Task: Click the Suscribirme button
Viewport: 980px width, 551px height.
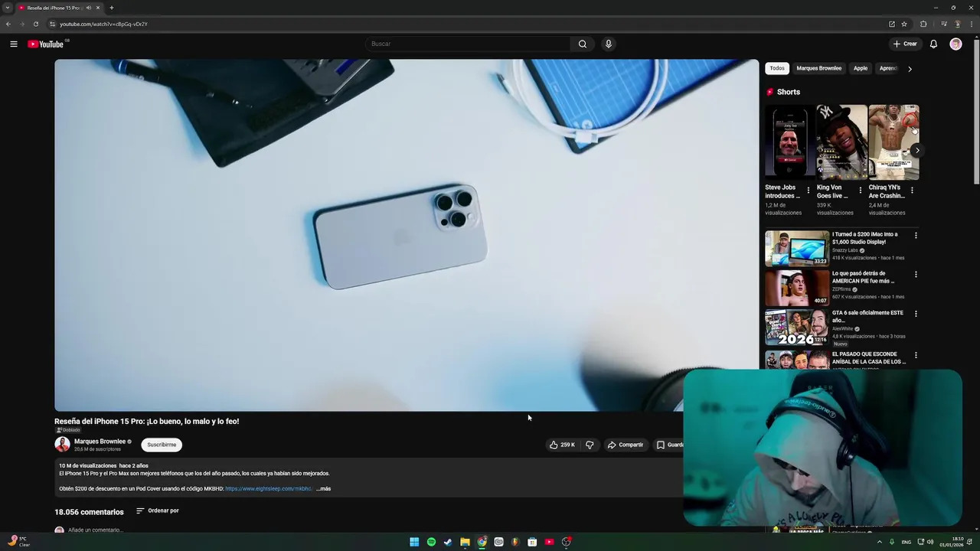Action: point(162,445)
